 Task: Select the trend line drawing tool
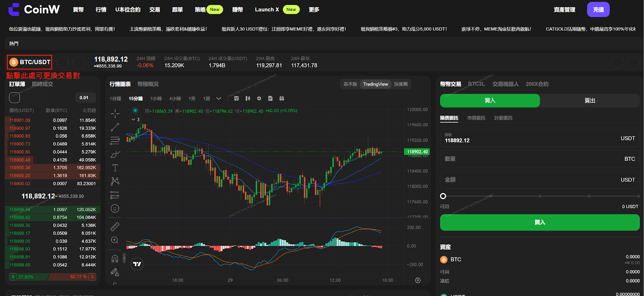pos(115,127)
